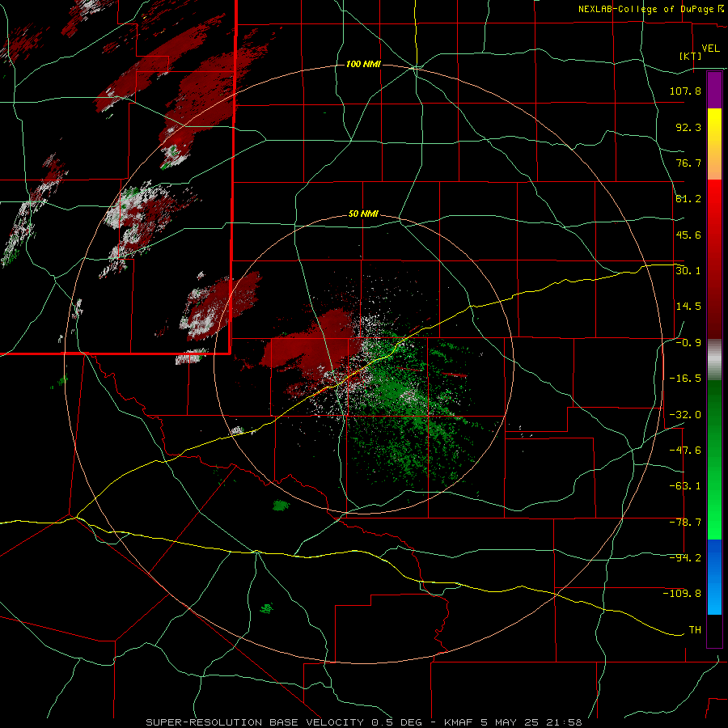Click the -16.5 value on velocity scale
Screen dimensions: 728x728
pyautogui.click(x=685, y=379)
